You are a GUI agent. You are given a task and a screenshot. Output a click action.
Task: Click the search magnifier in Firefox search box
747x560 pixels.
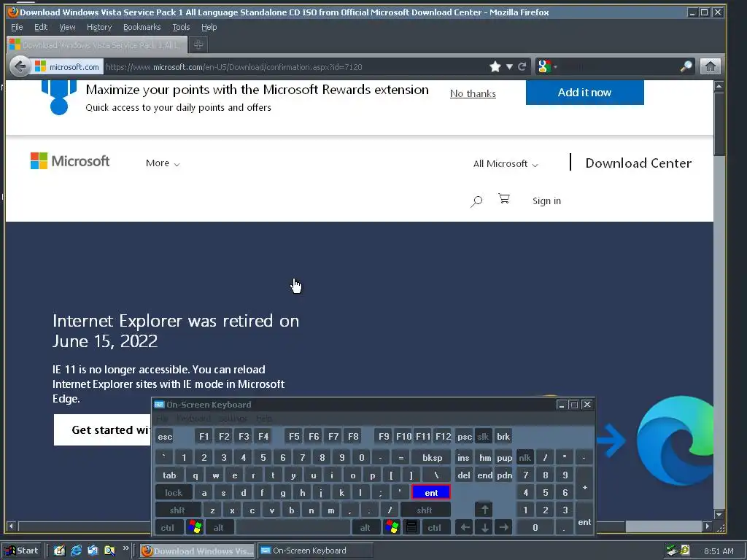tap(686, 66)
